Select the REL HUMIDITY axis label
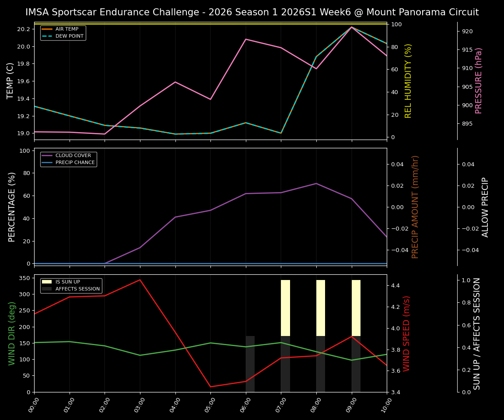This screenshot has height=420, width=504. point(407,80)
